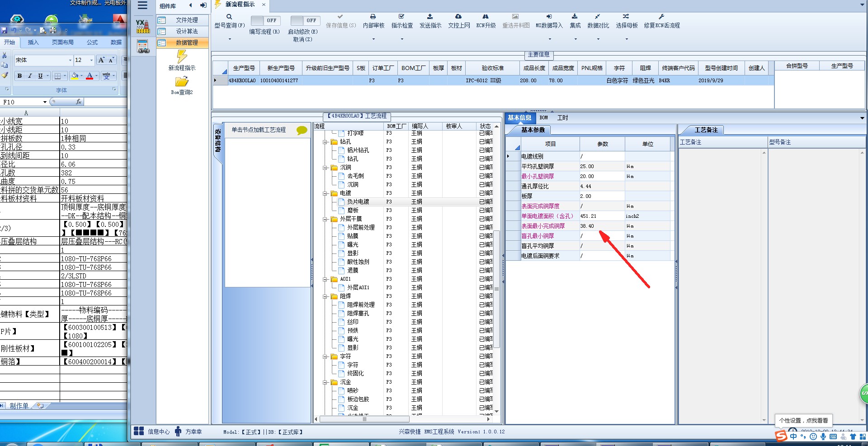Click Excel's increase font size button

coord(101,60)
